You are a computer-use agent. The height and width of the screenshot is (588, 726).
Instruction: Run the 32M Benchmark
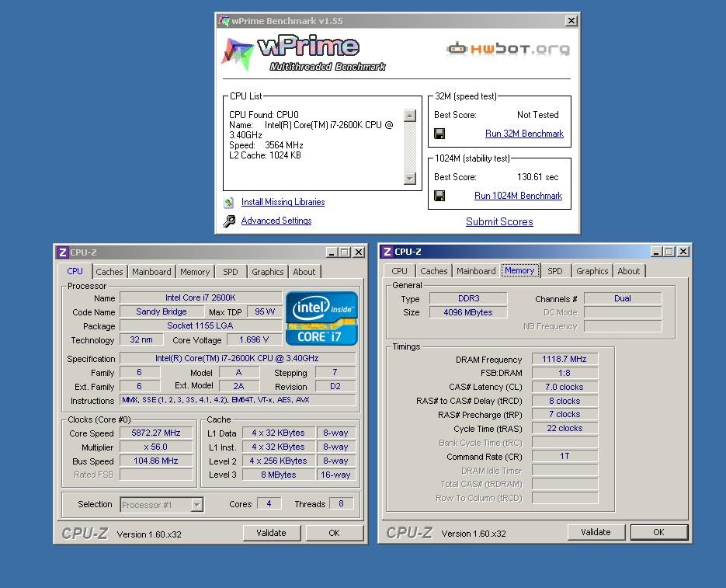point(524,134)
